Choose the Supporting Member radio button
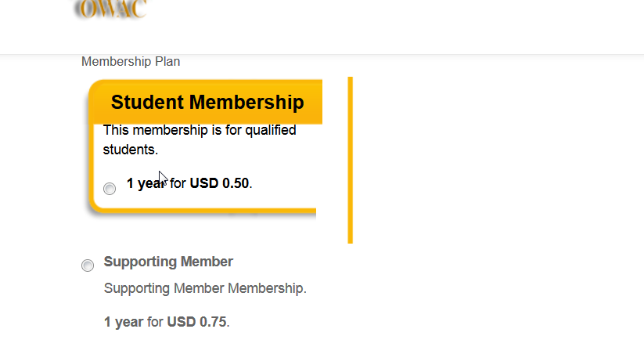 (x=88, y=266)
